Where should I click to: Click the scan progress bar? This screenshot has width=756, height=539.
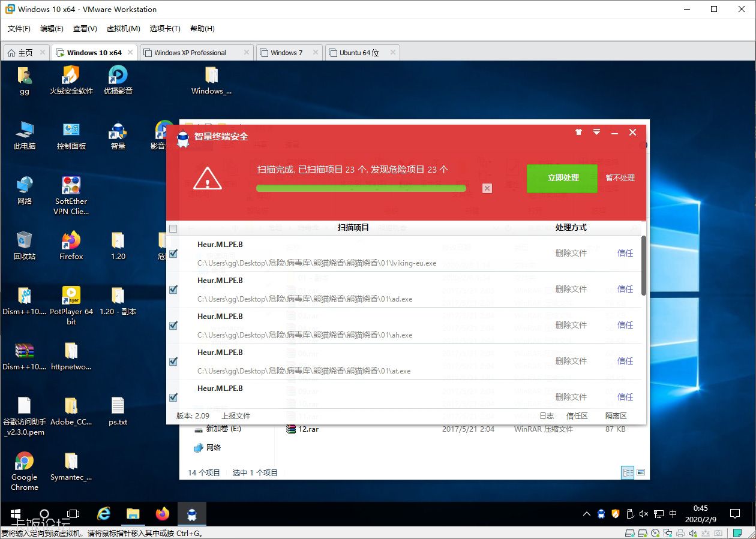[361, 188]
